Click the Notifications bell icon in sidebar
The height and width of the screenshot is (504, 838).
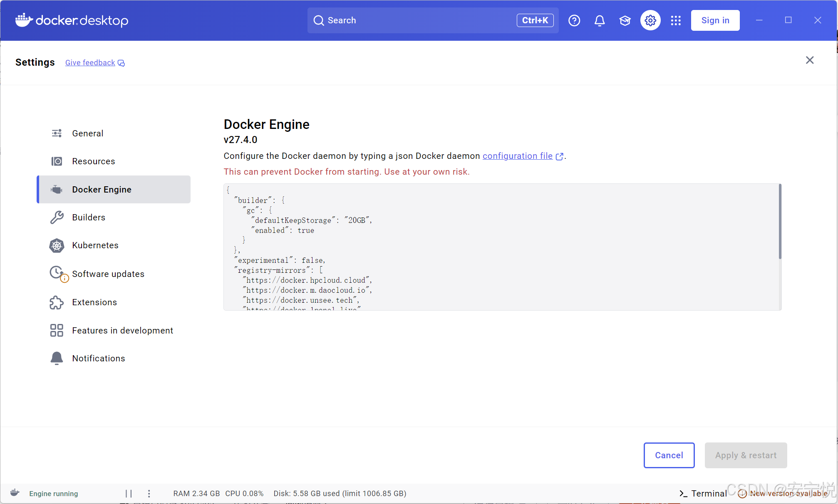tap(57, 358)
